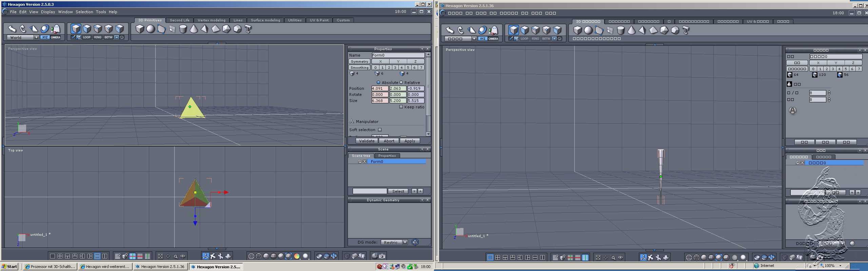Toggle X symmetry button in left Properties panel
Viewport: 868px width, 271px height.
pyautogui.click(x=380, y=61)
